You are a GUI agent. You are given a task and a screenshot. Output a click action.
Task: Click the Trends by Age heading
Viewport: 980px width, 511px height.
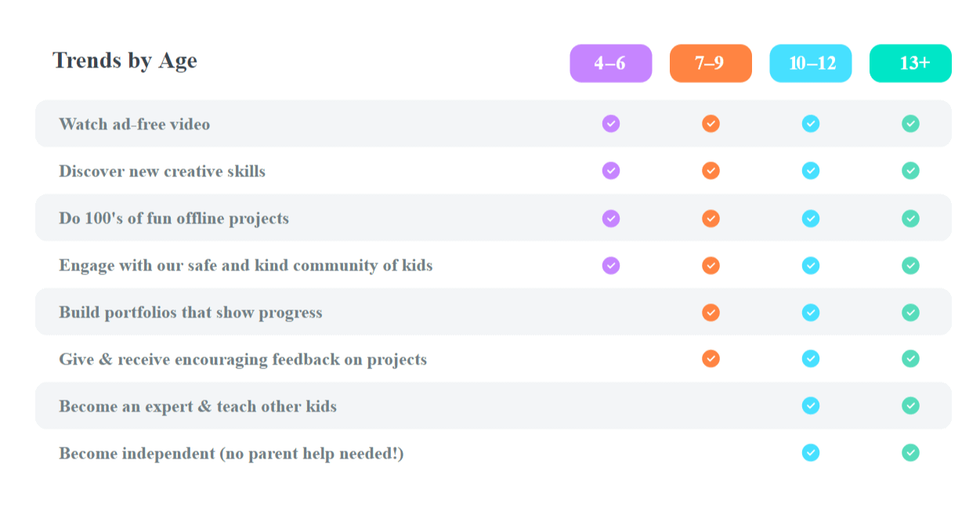tap(125, 60)
